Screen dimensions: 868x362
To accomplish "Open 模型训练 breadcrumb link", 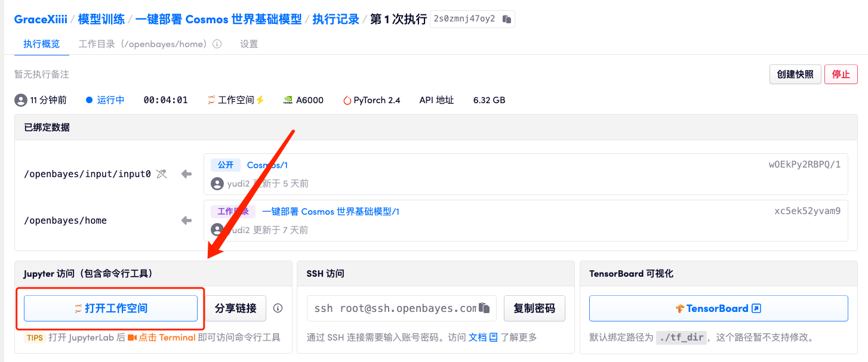I will (101, 19).
